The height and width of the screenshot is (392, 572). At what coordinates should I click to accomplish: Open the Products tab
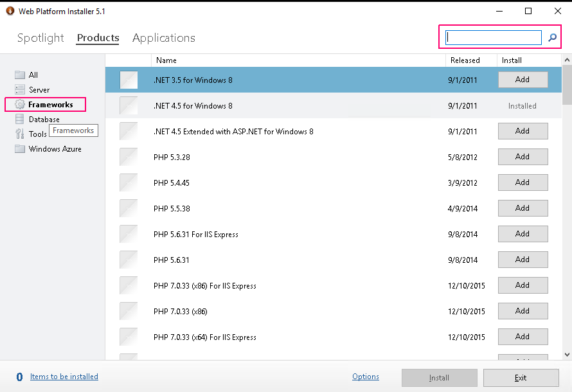click(x=98, y=38)
